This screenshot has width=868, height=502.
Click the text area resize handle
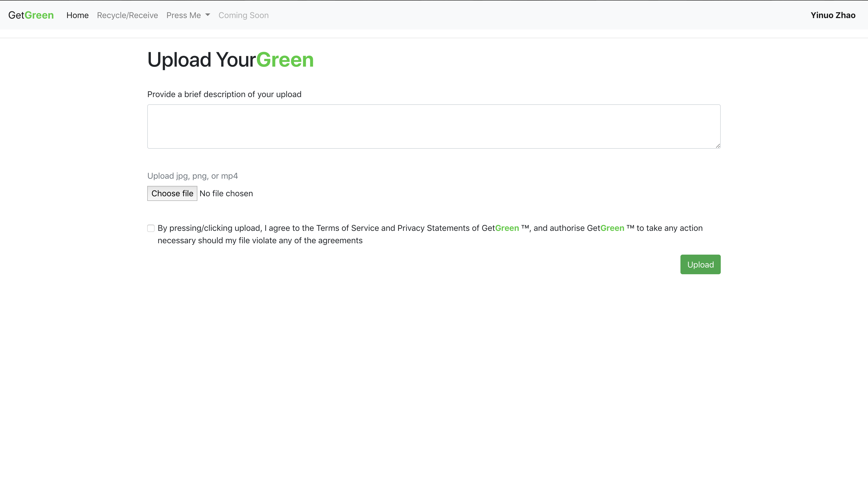pyautogui.click(x=718, y=146)
